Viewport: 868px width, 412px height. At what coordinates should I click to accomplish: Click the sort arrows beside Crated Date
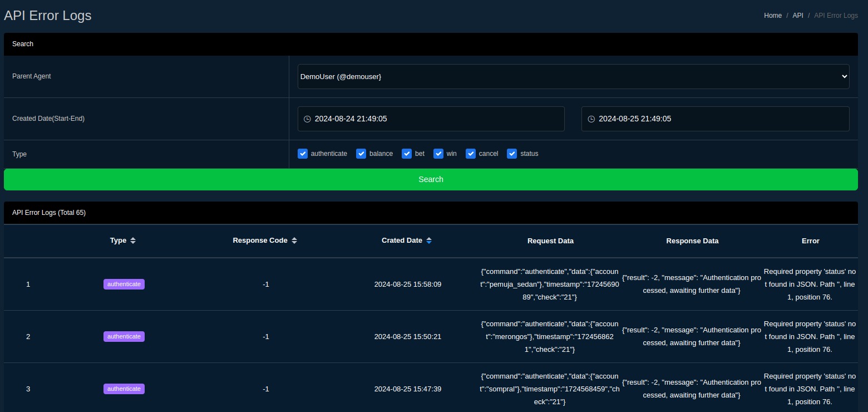429,241
